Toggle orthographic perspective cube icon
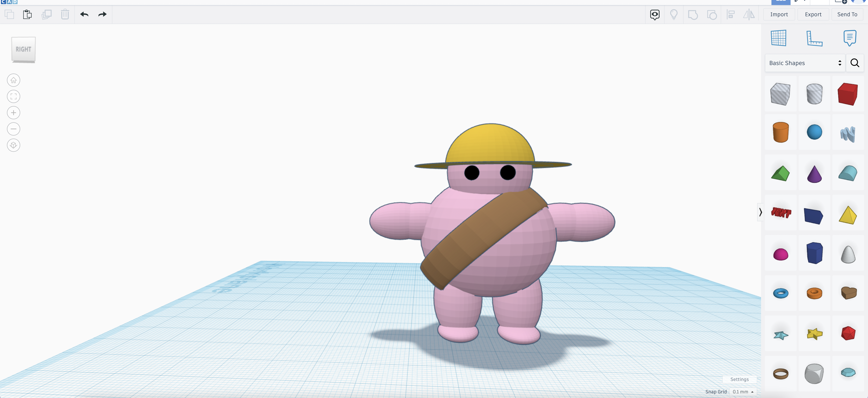Viewport: 868px width, 398px height. click(x=14, y=145)
